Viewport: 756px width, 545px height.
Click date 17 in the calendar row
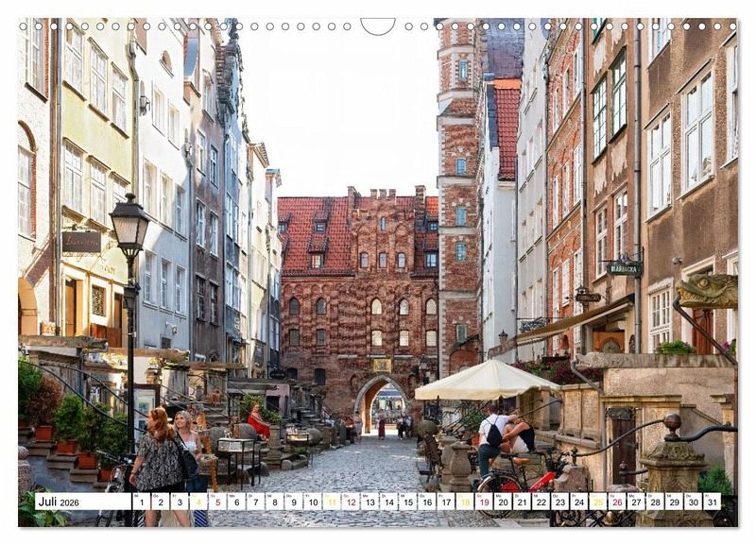[446, 502]
